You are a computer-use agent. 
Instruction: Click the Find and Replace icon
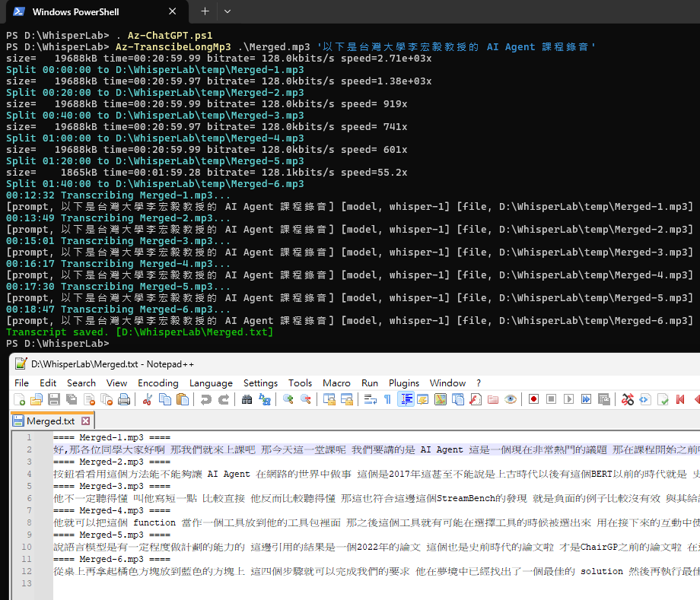click(265, 399)
